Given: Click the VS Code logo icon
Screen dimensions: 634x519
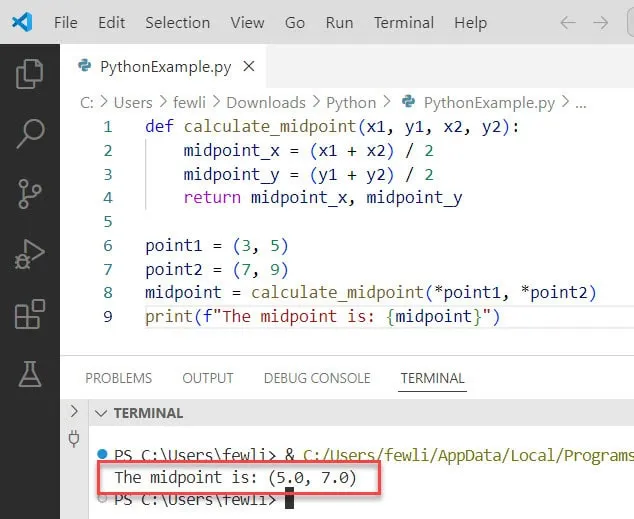Looking at the screenshot, I should click(x=21, y=22).
